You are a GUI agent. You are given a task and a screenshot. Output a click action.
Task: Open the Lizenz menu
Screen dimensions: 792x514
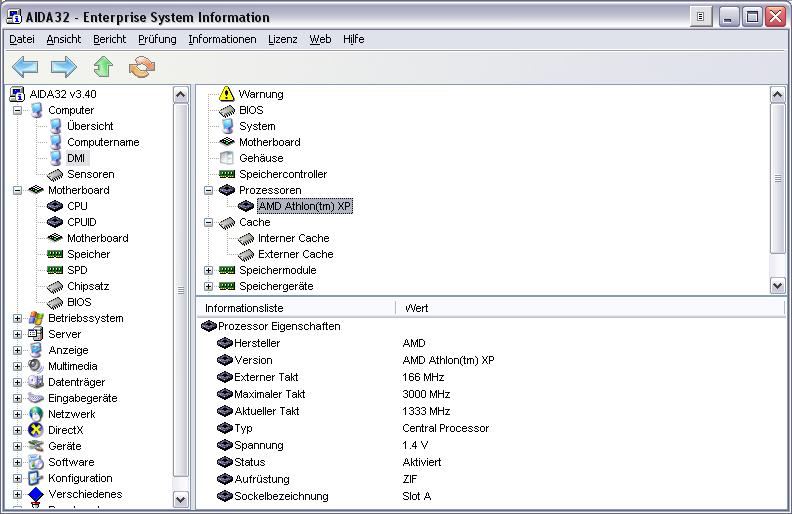point(282,39)
